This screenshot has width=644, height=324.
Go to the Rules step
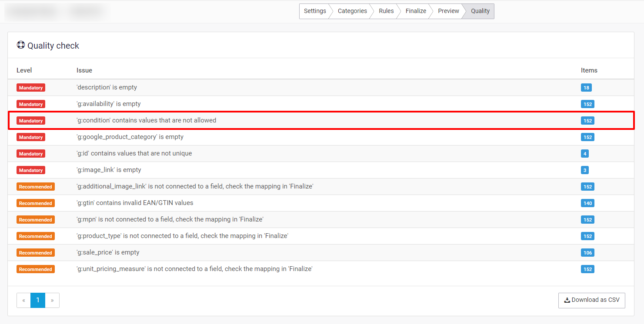tap(386, 11)
